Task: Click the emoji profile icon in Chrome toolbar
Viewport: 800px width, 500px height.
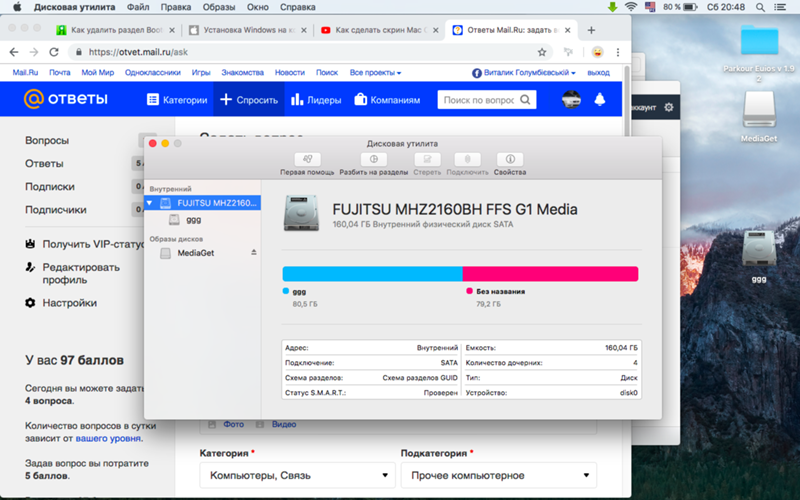Action: coord(597,52)
